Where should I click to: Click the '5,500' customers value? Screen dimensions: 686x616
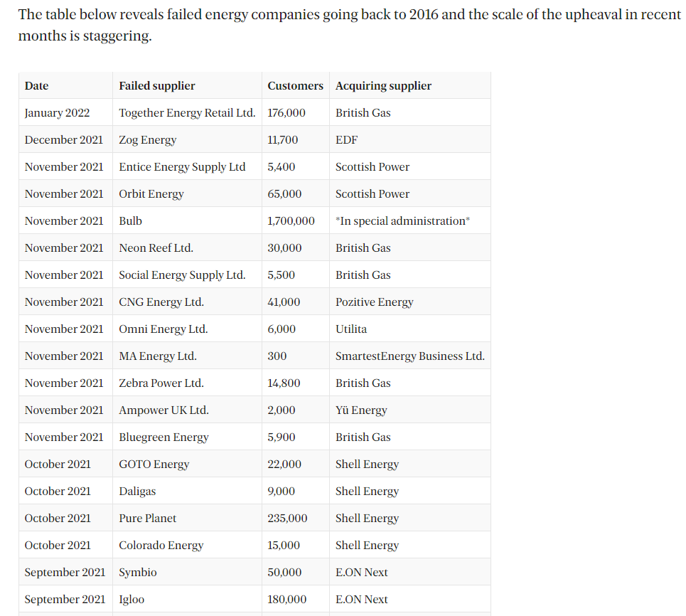pyautogui.click(x=282, y=275)
